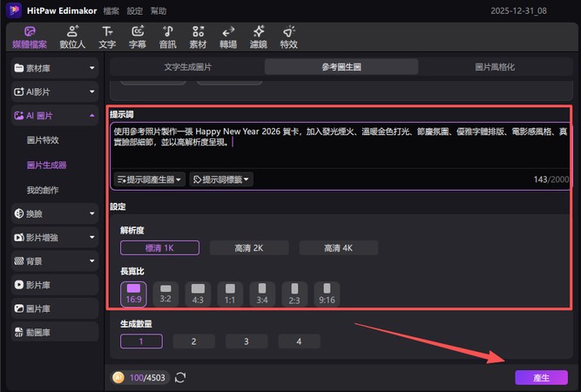The height and width of the screenshot is (392, 581).
Task: Expand the 影片增強 enhancement section
Action: tap(55, 238)
